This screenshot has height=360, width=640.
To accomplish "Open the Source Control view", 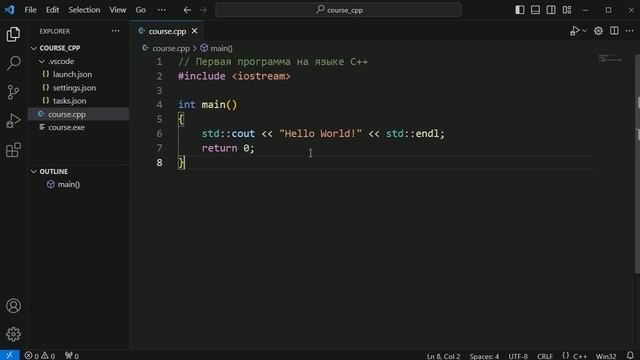I will [13, 92].
